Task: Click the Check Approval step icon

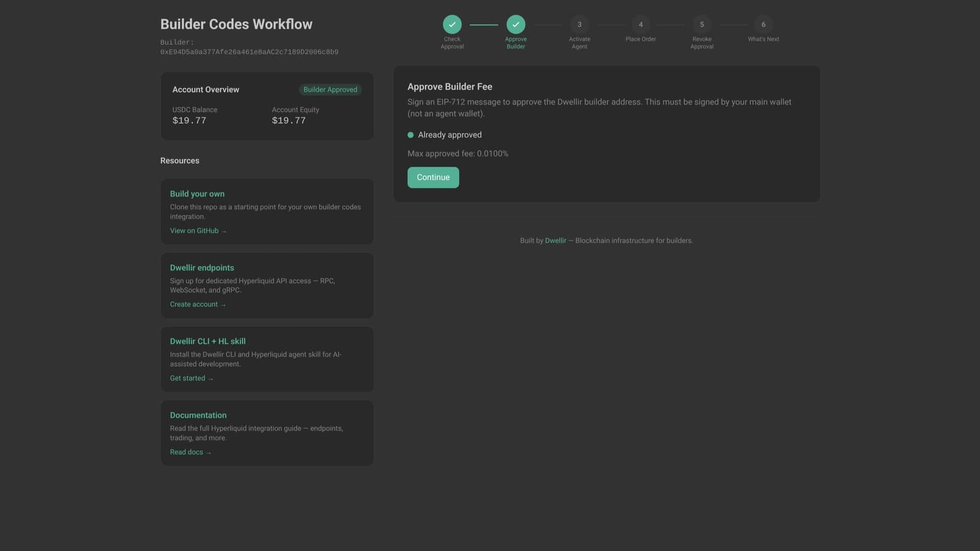Action: [x=452, y=24]
